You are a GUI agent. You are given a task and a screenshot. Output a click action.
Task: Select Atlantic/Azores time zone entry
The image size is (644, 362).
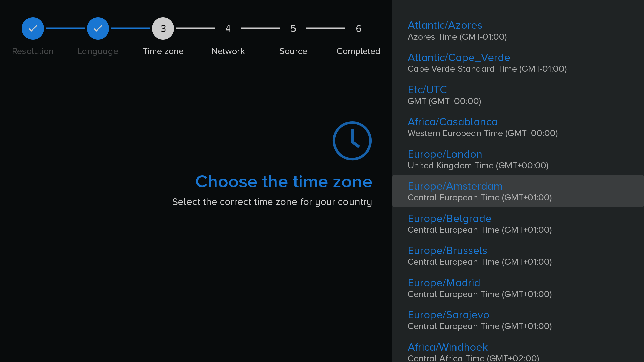tap(518, 30)
